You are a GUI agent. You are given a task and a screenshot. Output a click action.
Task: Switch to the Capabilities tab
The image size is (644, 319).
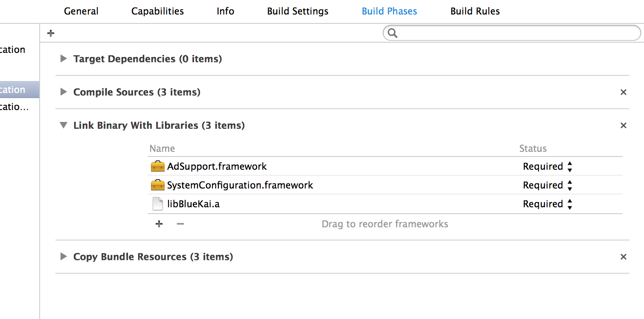tap(157, 11)
